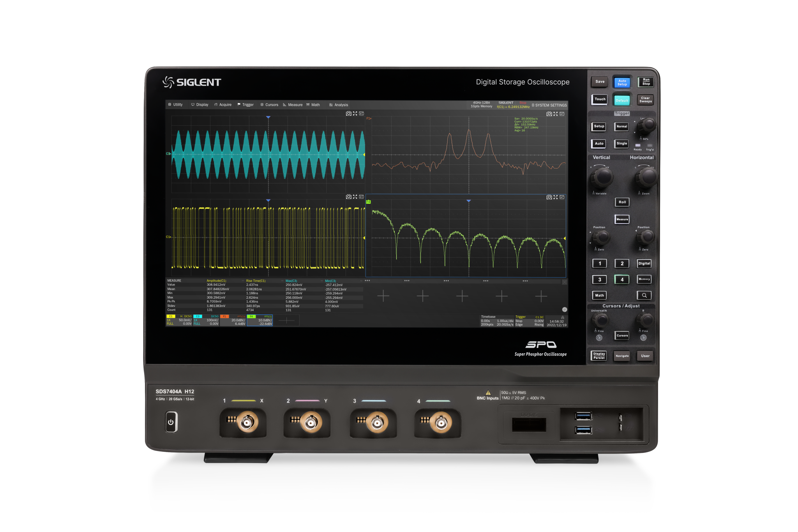Click the network status icon by the clock
Image resolution: width=798 pixels, height=532 pixels.
562,317
